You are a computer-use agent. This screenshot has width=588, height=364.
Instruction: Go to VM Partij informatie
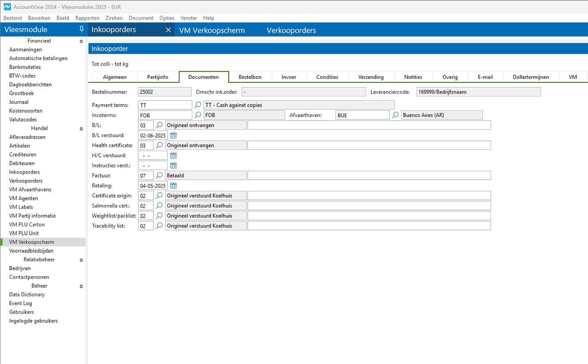tap(32, 216)
